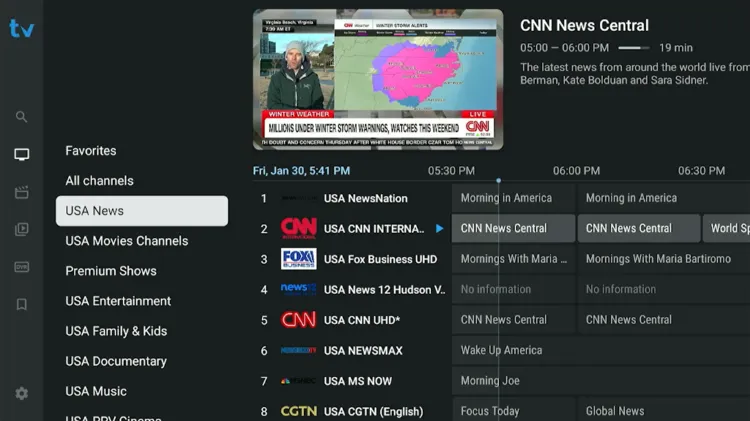Select 6 PM Morning in America program

pyautogui.click(x=664, y=198)
